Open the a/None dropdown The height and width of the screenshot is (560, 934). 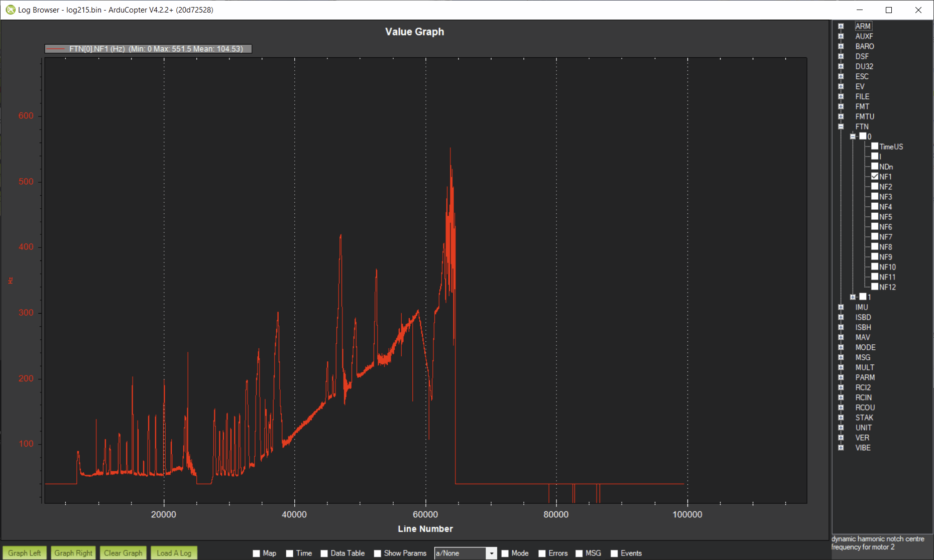point(492,553)
